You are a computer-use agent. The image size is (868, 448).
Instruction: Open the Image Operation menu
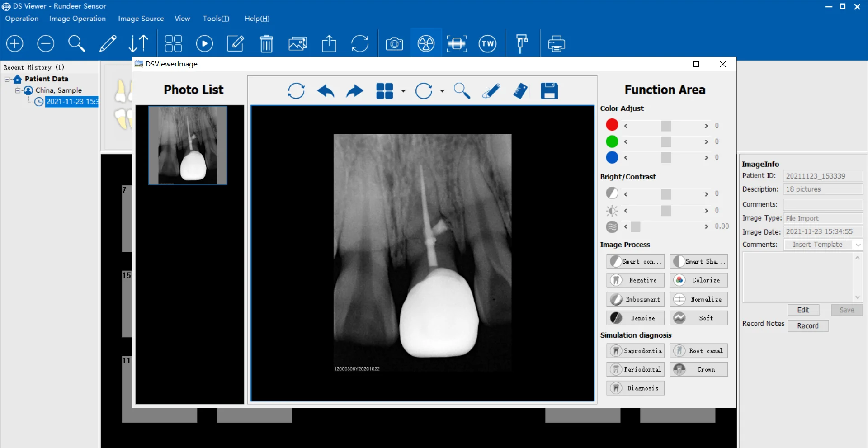click(77, 19)
